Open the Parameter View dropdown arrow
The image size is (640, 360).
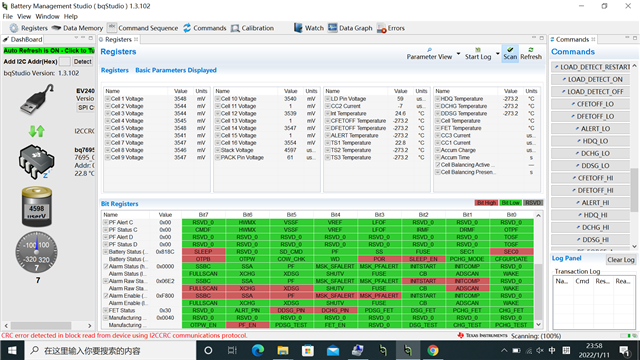point(458,53)
